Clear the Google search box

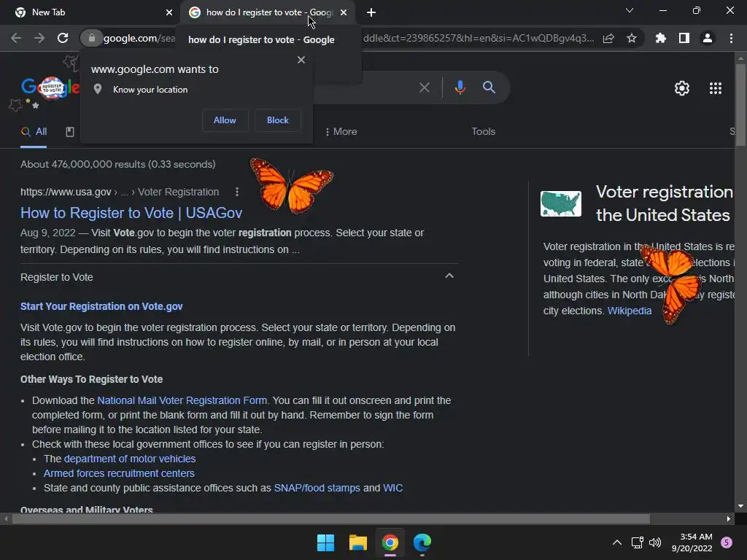pos(425,87)
